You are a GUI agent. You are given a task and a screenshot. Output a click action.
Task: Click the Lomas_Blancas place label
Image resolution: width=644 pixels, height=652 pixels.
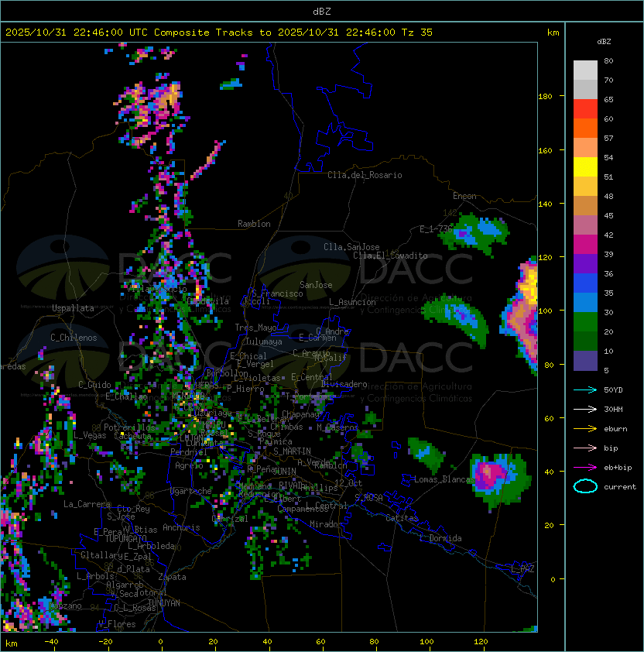pos(444,479)
